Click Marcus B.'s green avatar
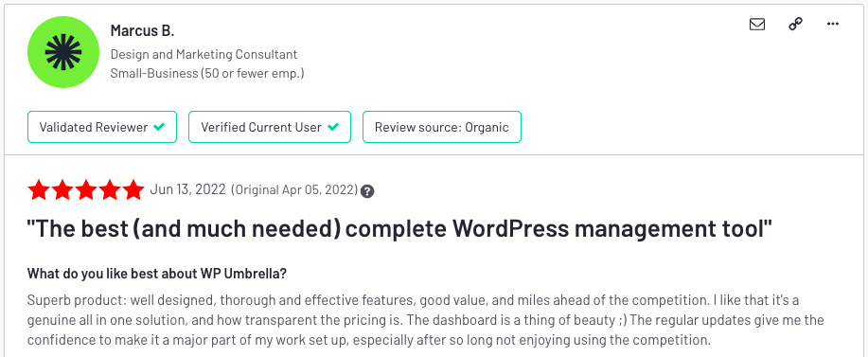The width and height of the screenshot is (868, 357). click(63, 52)
